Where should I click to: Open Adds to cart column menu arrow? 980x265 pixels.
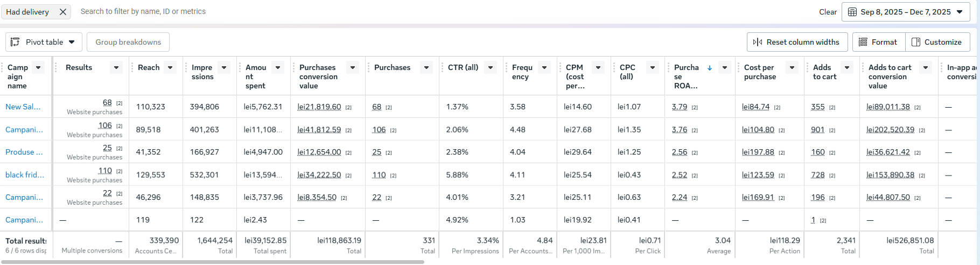pyautogui.click(x=847, y=67)
